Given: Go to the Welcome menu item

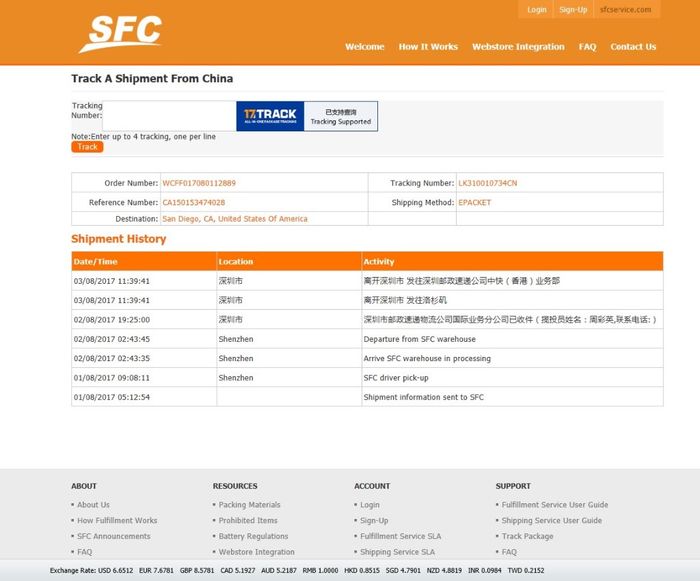Looking at the screenshot, I should tap(365, 47).
